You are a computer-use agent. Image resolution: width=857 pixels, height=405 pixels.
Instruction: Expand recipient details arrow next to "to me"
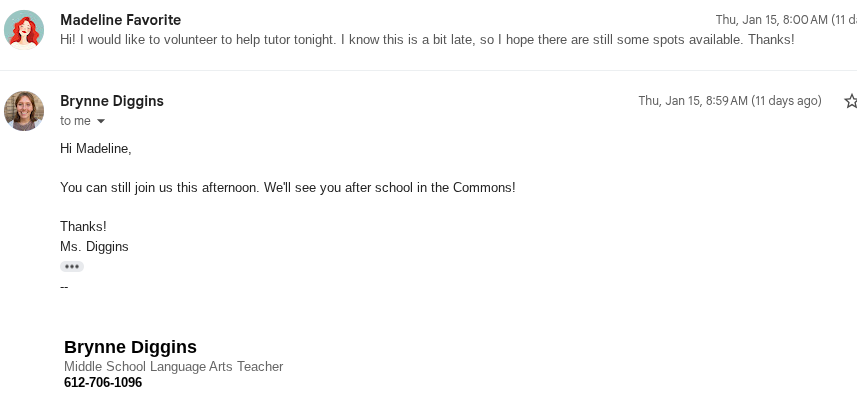coord(100,122)
